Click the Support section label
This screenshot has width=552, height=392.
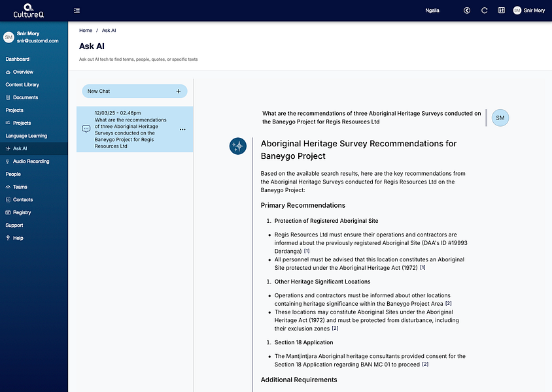pyautogui.click(x=14, y=225)
